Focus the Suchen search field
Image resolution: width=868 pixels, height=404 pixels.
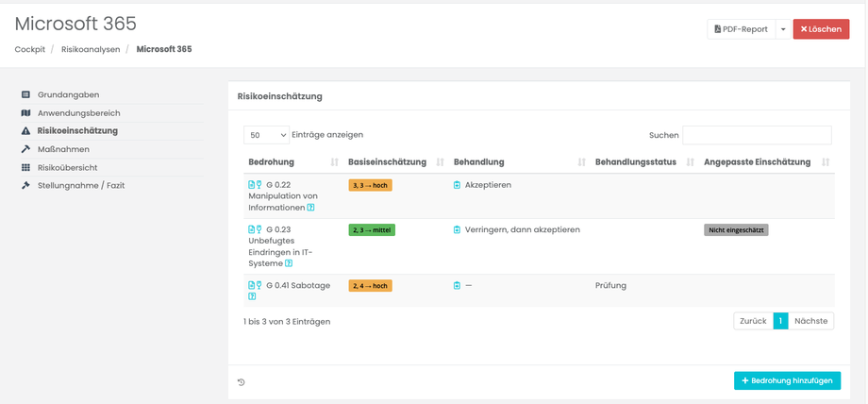tap(757, 135)
